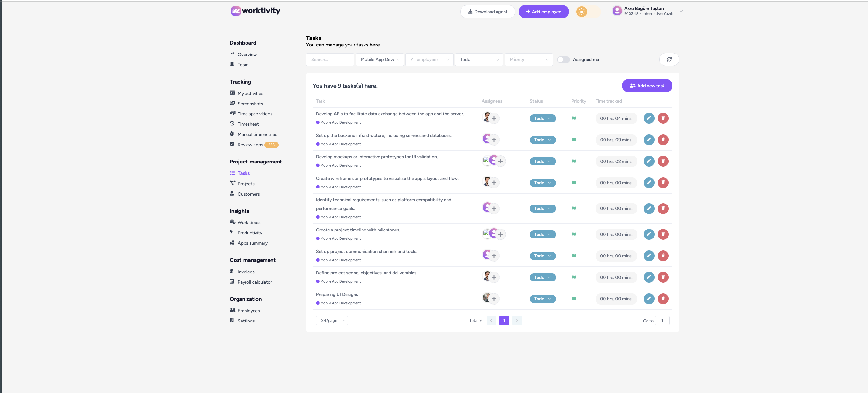Image resolution: width=868 pixels, height=393 pixels.
Task: Toggle the sun light/dark theme switch
Action: coord(588,12)
